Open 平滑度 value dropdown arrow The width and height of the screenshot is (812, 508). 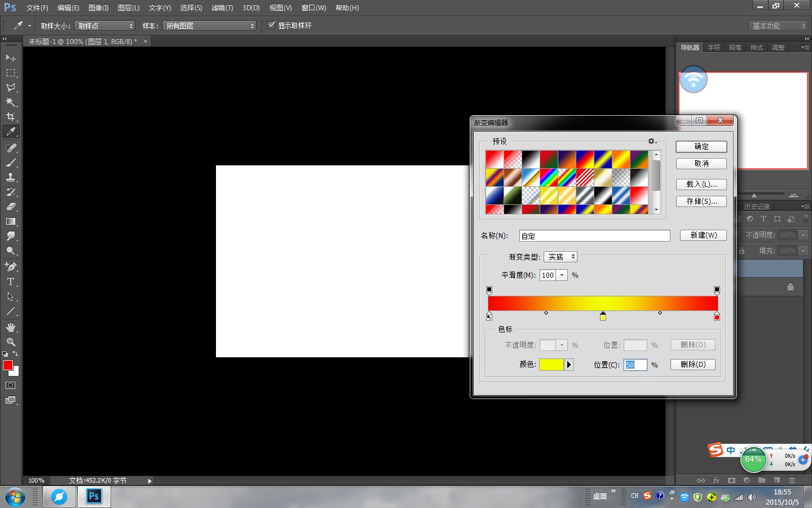[562, 275]
